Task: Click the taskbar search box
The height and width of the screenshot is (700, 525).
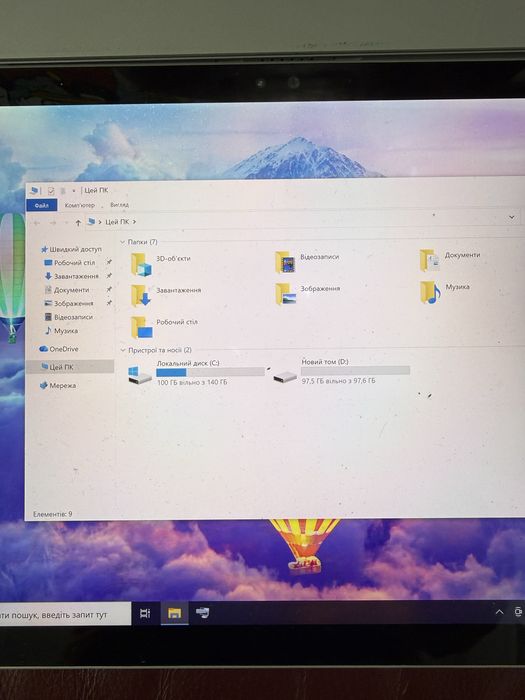Action: [65, 615]
